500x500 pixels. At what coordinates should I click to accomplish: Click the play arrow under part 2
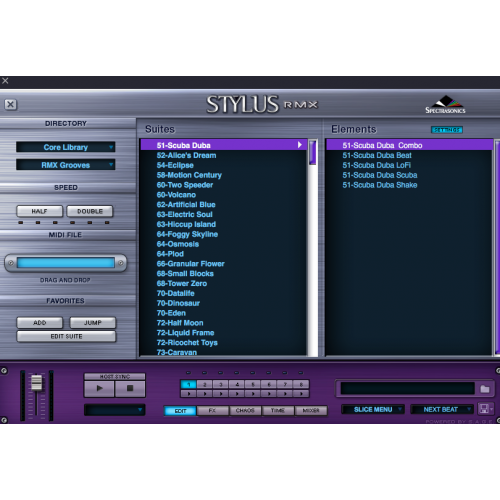click(205, 394)
